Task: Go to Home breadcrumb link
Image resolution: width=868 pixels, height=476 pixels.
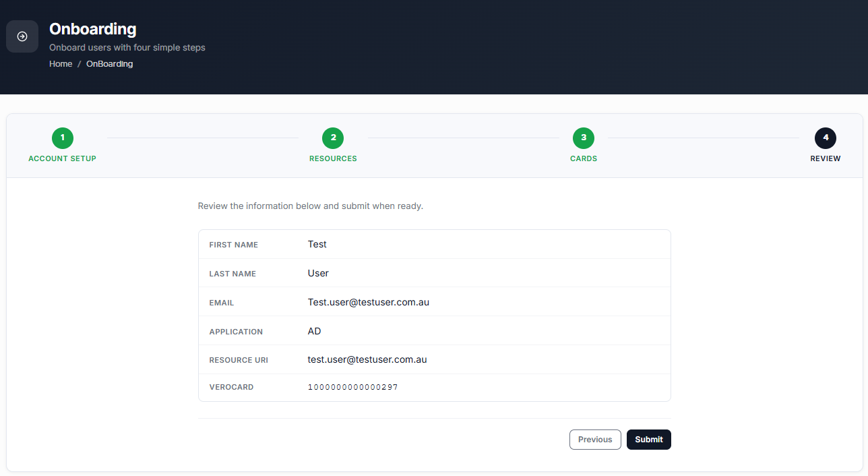Action: (x=61, y=64)
